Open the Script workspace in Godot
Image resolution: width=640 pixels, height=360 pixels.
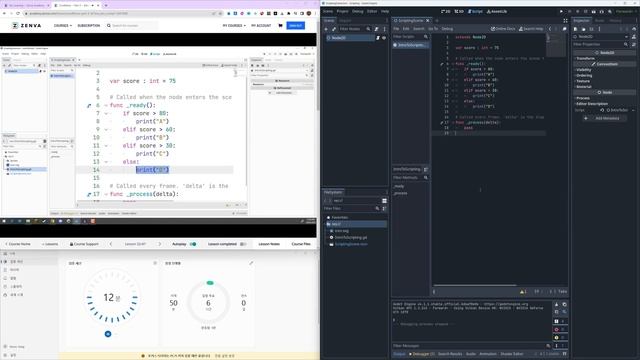(x=475, y=11)
